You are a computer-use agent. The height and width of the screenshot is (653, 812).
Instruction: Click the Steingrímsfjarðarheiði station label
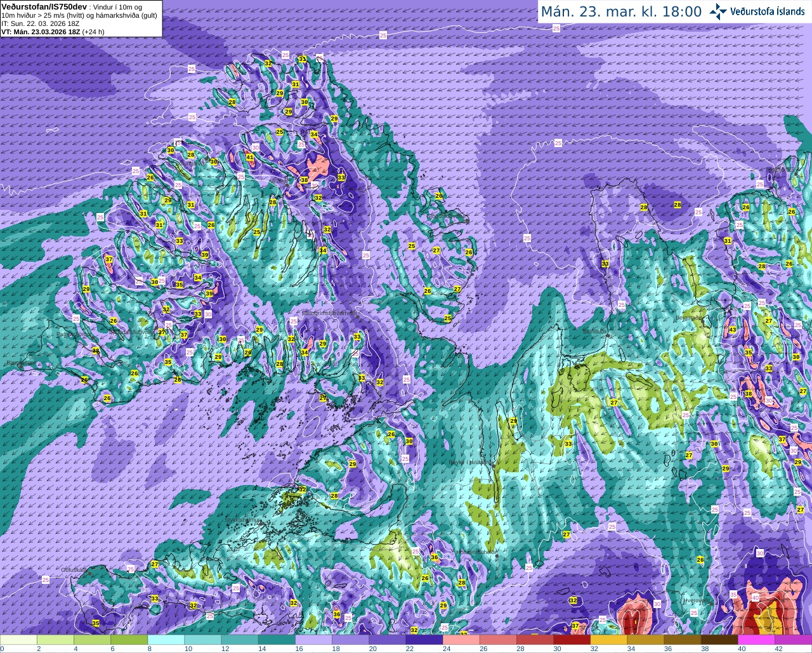tap(329, 313)
